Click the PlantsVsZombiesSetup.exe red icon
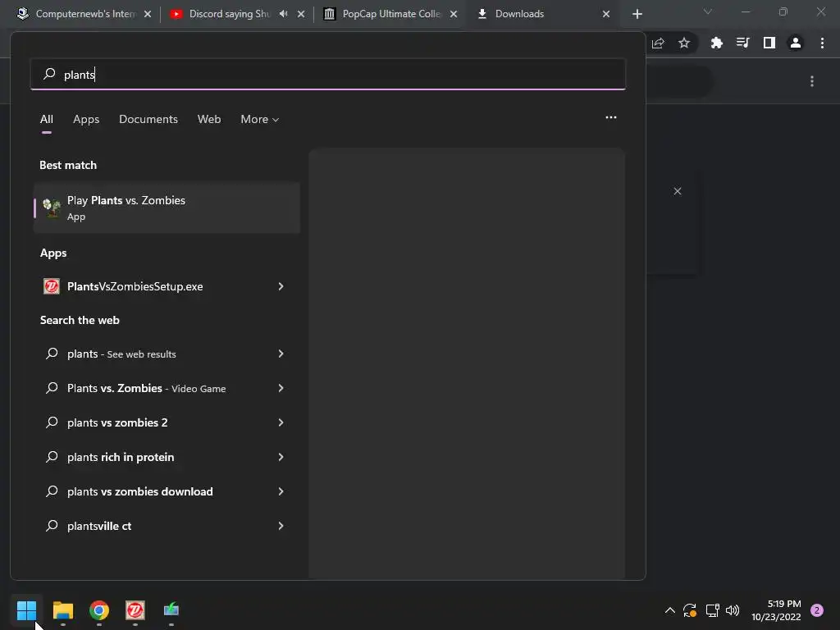Screen dimensions: 840x630 52,286
